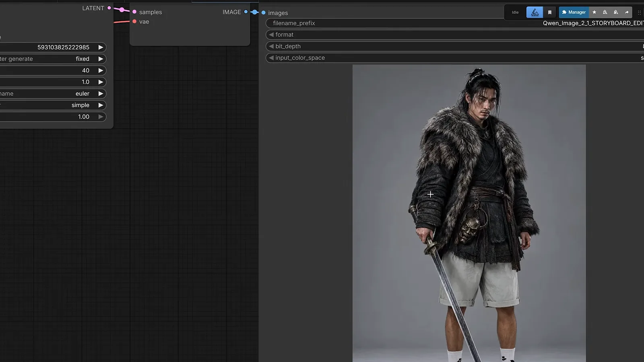Click the Qwen_Image_2_1_STORYBOARD filename value
Viewport: 644px width, 362px height.
(593, 23)
